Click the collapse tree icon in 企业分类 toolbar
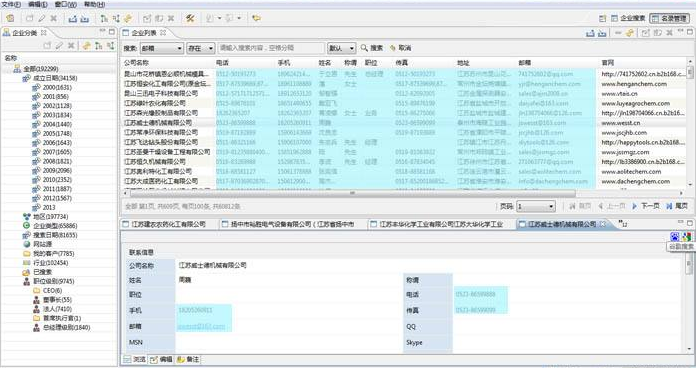Image resolution: width=696 pixels, height=368 pixels. click(x=110, y=46)
